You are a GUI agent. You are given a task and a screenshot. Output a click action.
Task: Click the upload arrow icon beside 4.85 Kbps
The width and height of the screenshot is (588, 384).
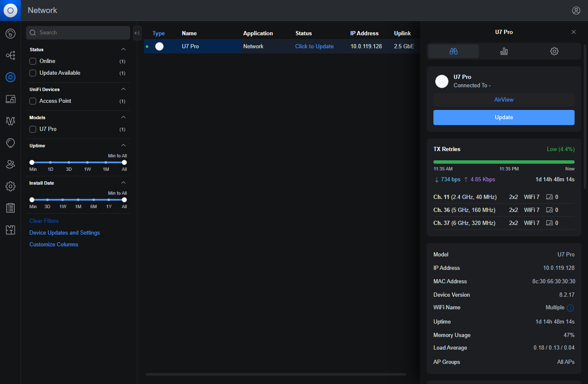click(x=466, y=180)
